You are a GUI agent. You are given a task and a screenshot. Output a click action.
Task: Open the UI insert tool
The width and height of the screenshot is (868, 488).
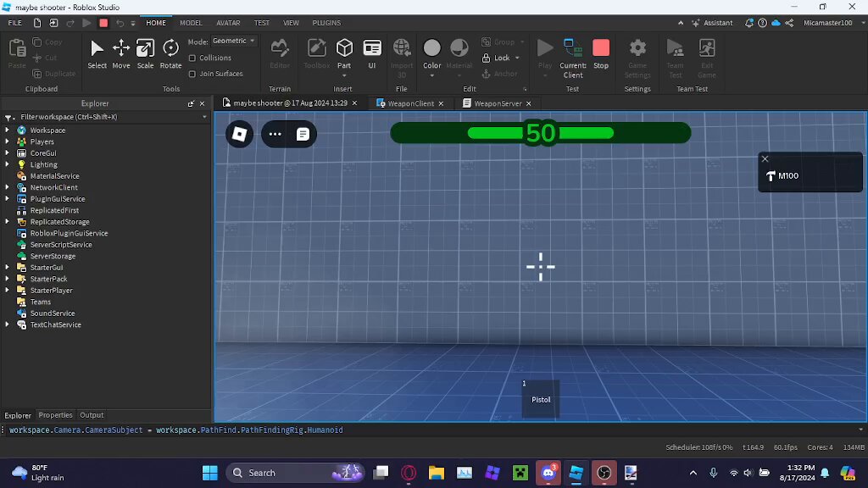pos(372,53)
